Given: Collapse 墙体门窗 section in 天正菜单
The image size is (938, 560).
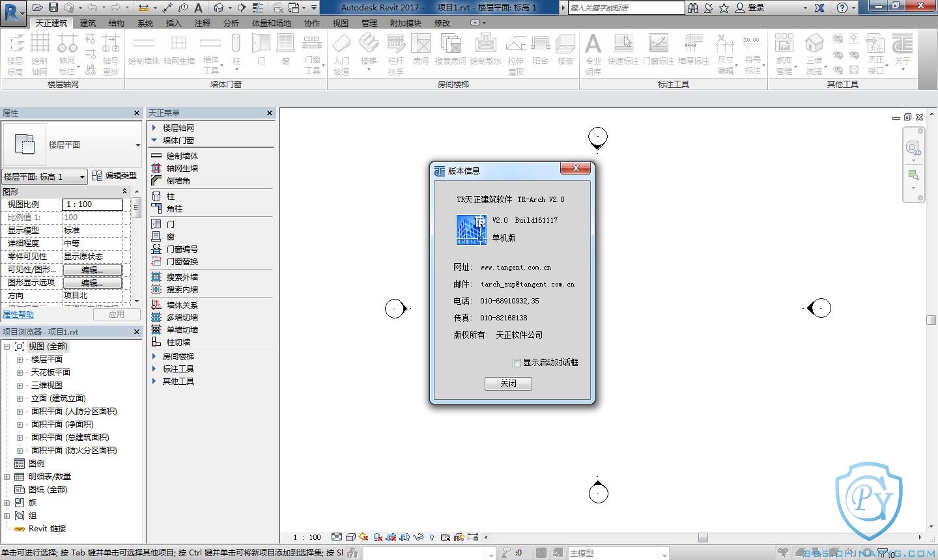Looking at the screenshot, I should coord(154,140).
